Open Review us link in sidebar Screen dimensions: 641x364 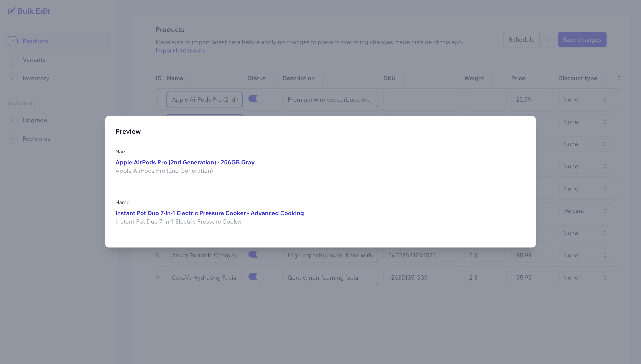tap(58, 139)
